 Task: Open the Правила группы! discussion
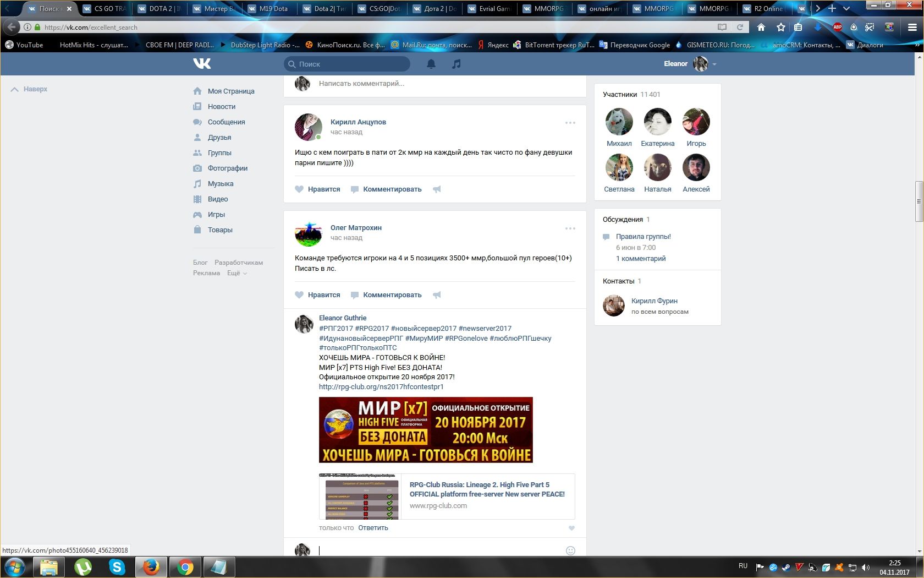point(643,237)
